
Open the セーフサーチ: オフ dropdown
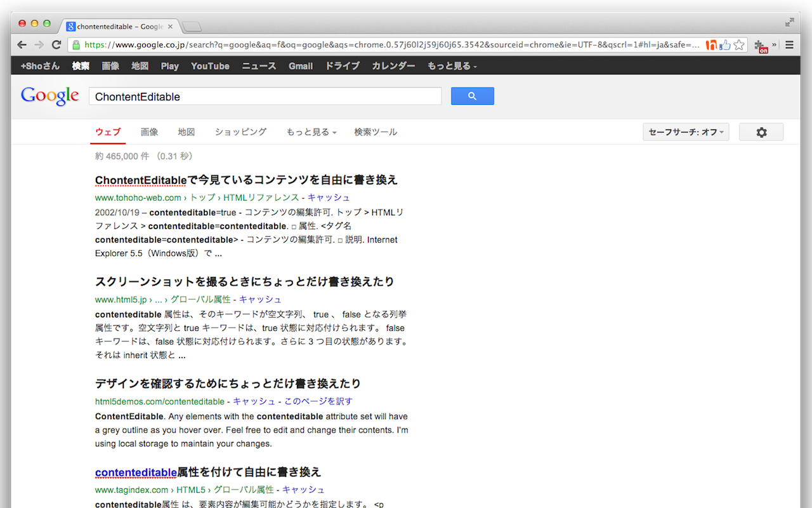(686, 132)
